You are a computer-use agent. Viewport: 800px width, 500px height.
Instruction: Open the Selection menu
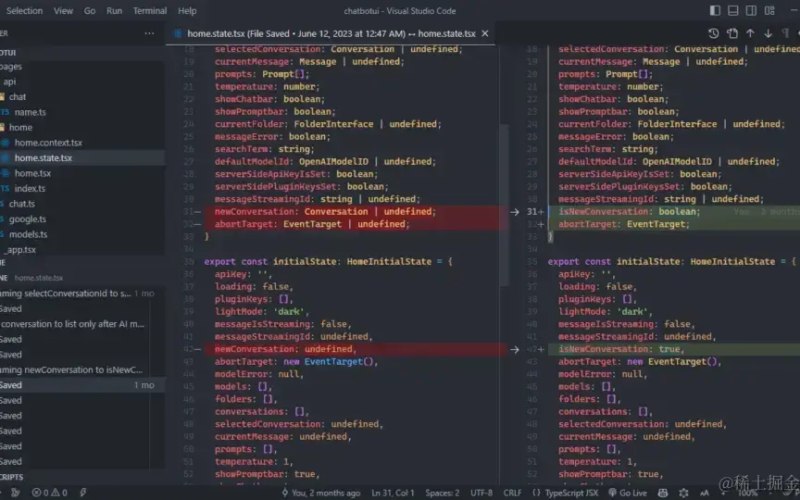point(24,10)
